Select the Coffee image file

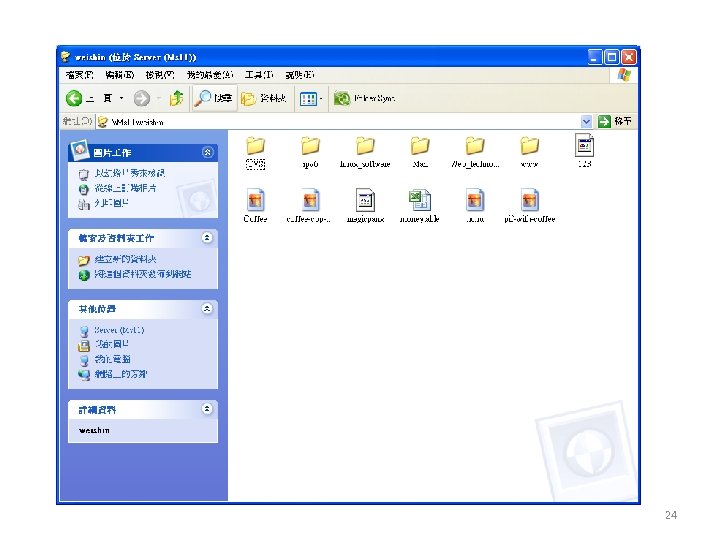[255, 206]
